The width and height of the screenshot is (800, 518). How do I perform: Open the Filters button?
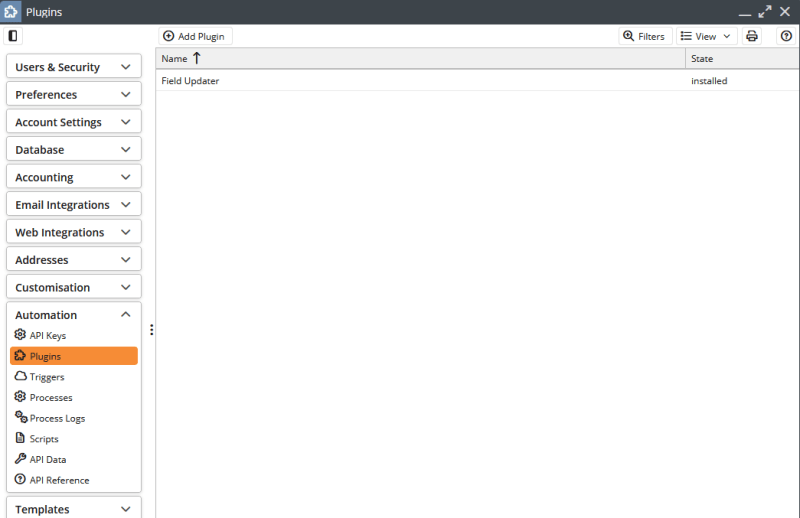pyautogui.click(x=644, y=36)
